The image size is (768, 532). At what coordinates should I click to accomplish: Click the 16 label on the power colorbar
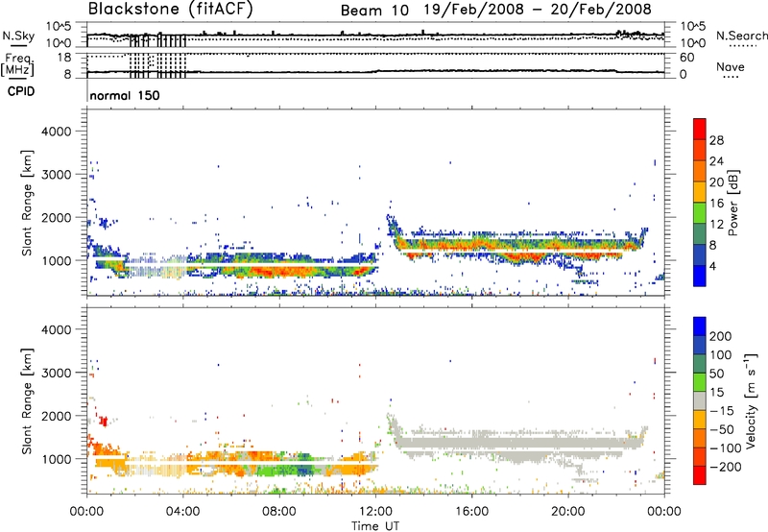coord(716,204)
